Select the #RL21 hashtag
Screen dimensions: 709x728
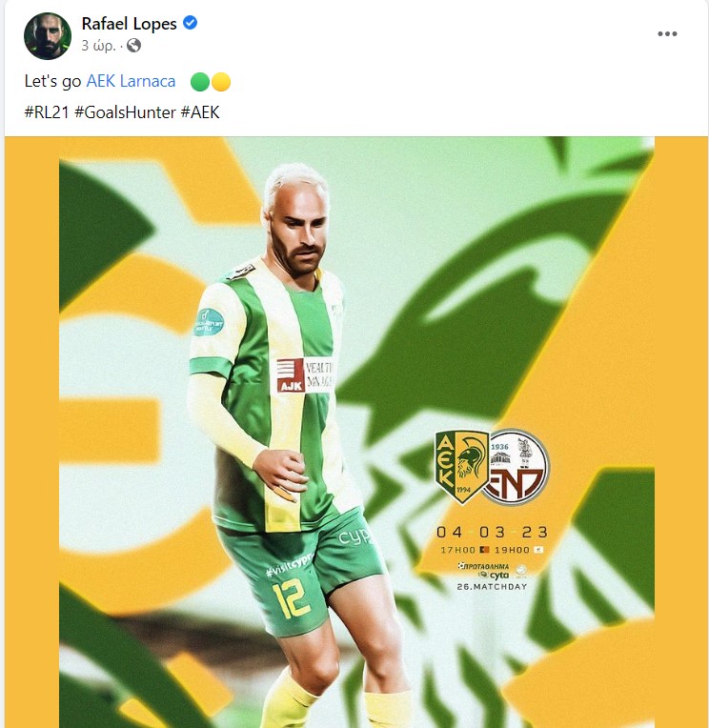pos(47,112)
